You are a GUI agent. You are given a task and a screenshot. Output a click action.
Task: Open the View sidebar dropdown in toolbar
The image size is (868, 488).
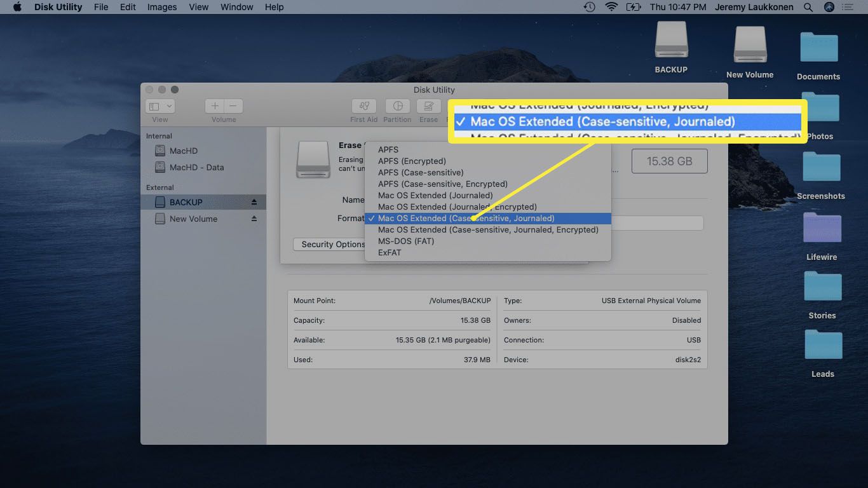coord(160,106)
